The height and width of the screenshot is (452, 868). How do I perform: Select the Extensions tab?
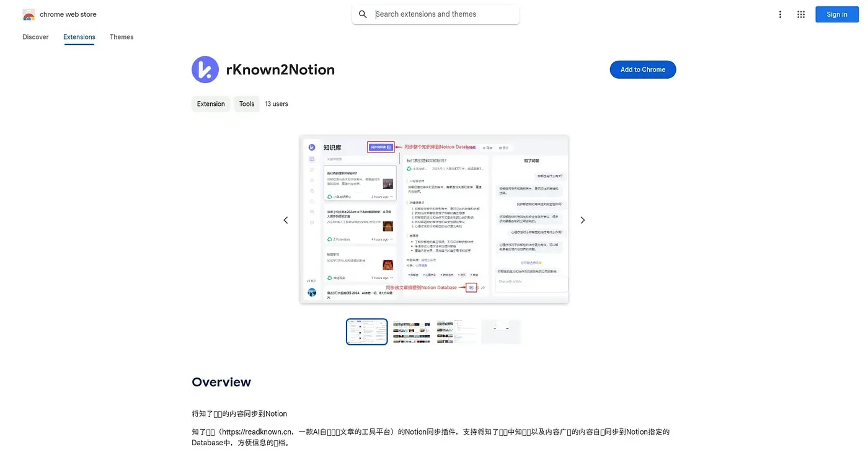[79, 37]
